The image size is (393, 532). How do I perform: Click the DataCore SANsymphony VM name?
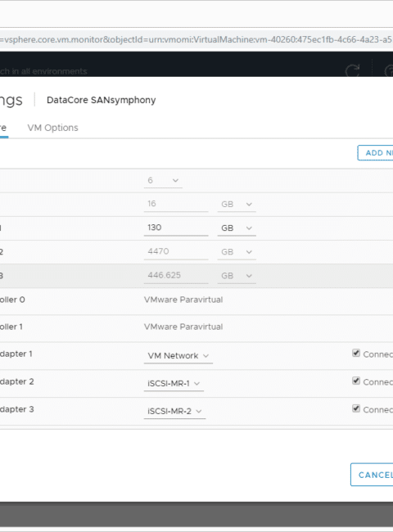tap(102, 100)
